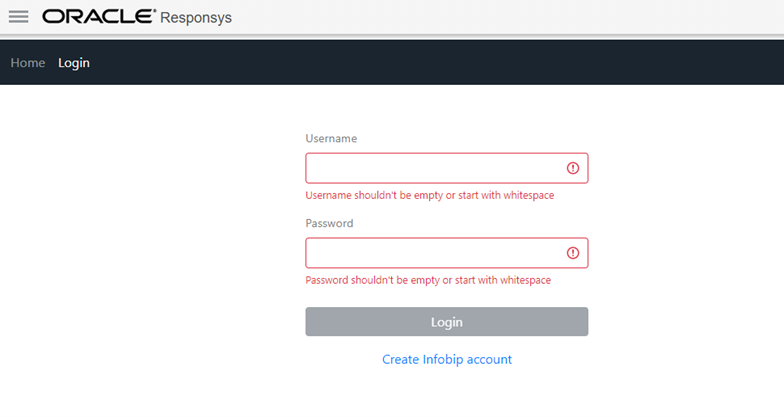Focus the Password input field
The width and height of the screenshot is (784, 417).
click(x=434, y=253)
